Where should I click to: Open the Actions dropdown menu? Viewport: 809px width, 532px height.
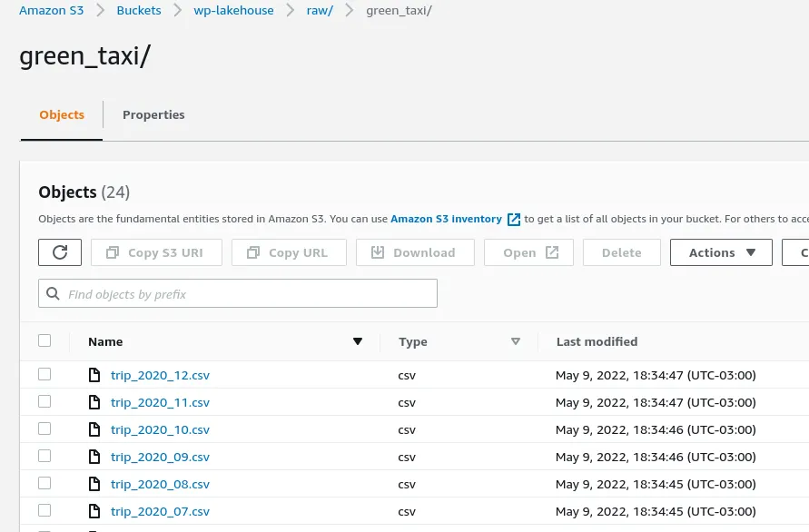pyautogui.click(x=721, y=252)
